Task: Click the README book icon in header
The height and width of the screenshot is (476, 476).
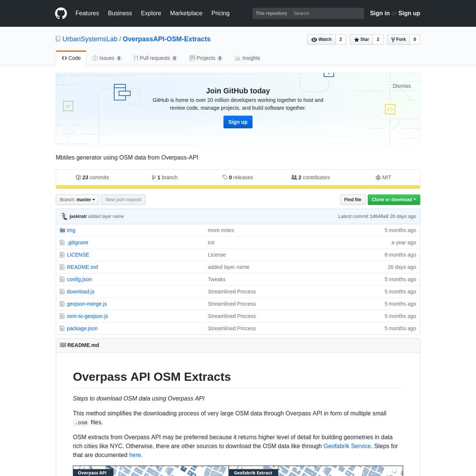Action: [63, 345]
